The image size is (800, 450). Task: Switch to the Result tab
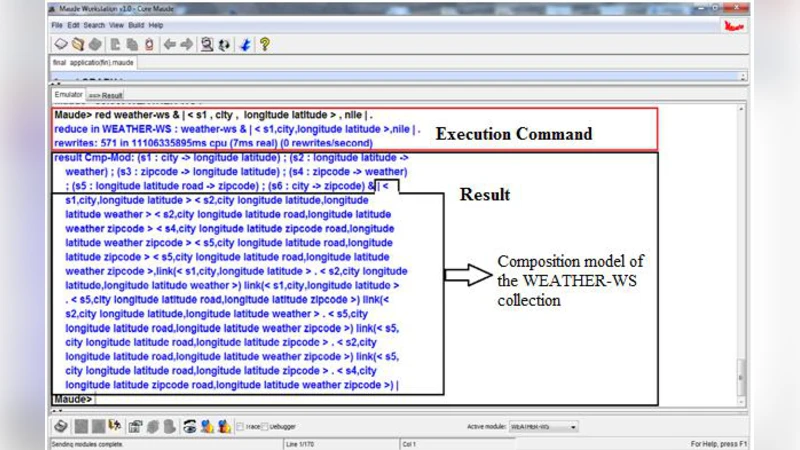click(x=105, y=95)
